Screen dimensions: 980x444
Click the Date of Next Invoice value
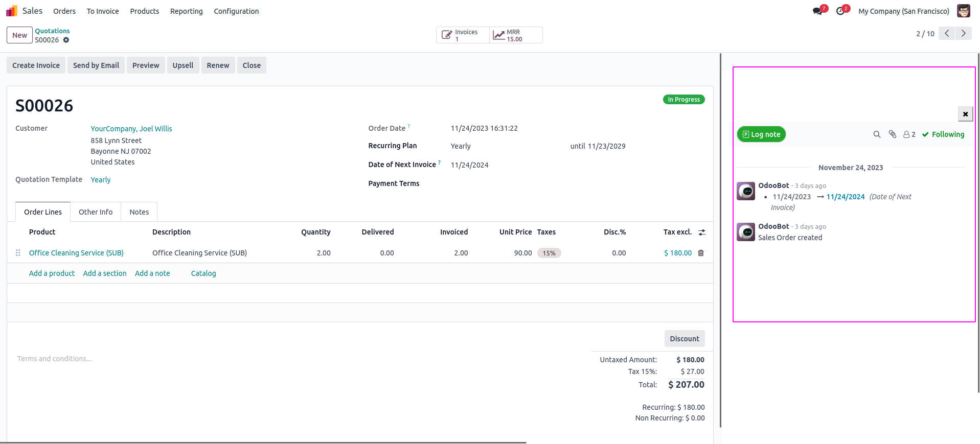[469, 165]
